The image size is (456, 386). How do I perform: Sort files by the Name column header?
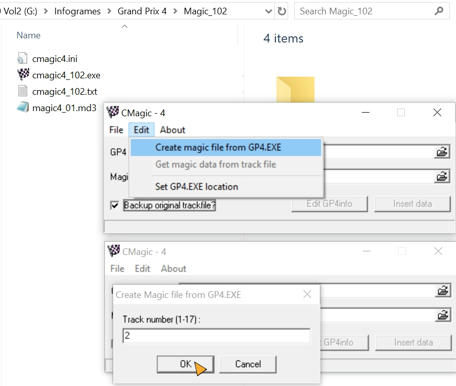click(28, 35)
